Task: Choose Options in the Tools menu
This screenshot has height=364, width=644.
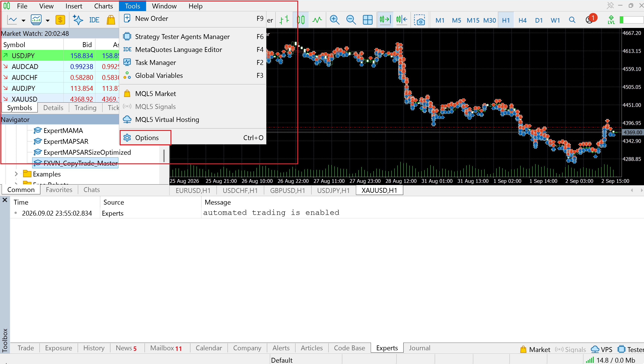Action: click(193, 138)
